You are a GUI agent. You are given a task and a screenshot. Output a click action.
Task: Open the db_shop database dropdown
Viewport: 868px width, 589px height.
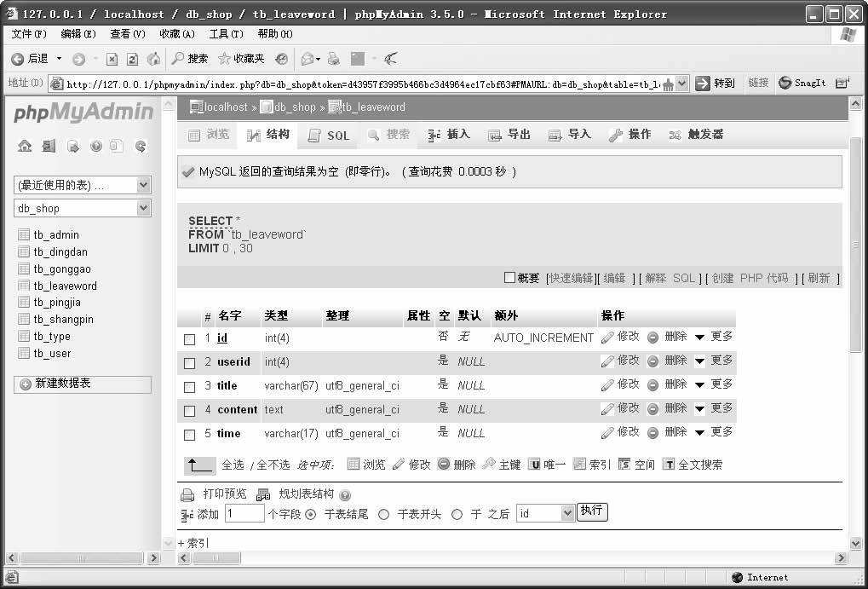[x=83, y=208]
